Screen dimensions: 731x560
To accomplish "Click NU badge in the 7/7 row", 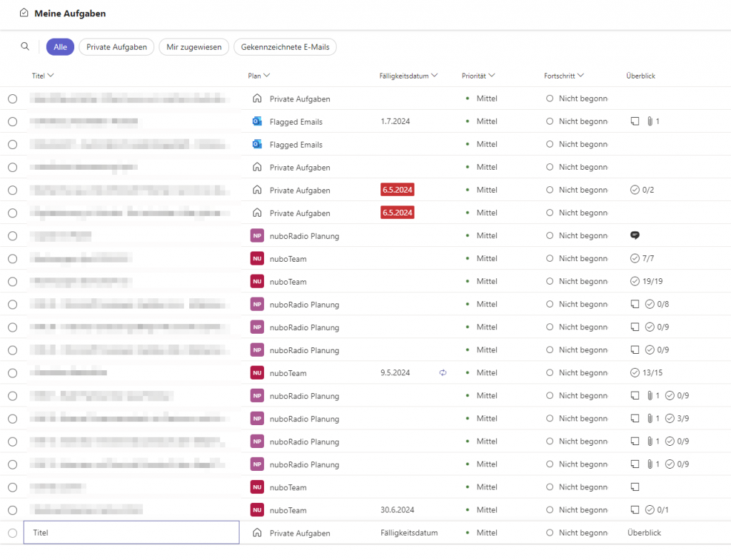I will (257, 258).
